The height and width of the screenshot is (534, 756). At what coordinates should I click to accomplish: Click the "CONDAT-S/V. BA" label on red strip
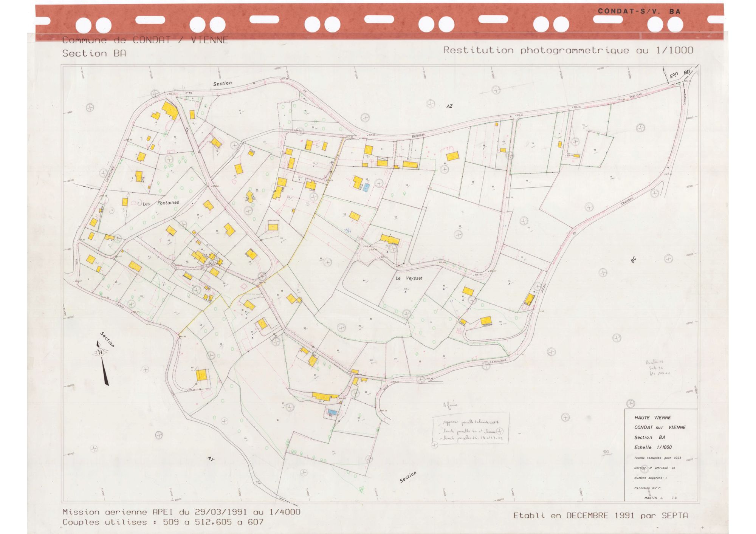639,11
